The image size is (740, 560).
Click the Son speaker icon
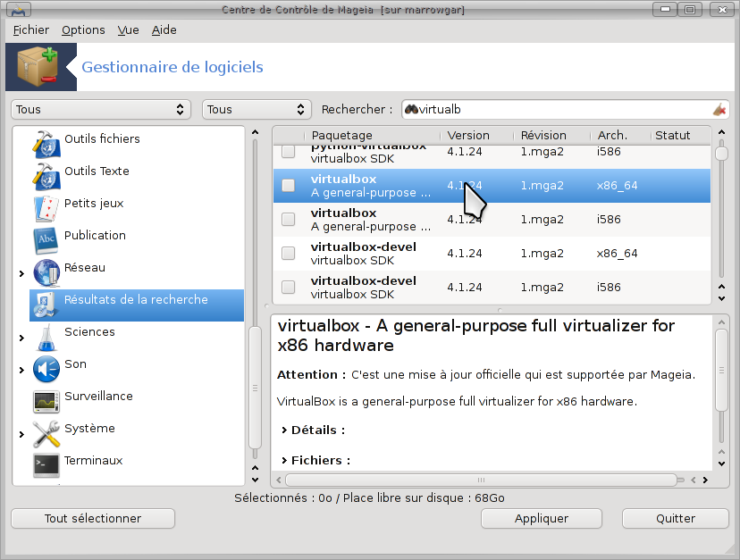pyautogui.click(x=46, y=369)
